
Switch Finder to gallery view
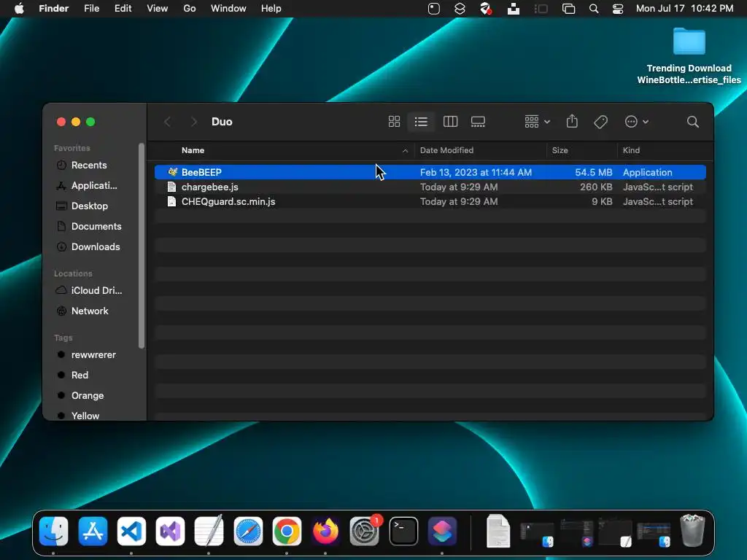(x=478, y=122)
